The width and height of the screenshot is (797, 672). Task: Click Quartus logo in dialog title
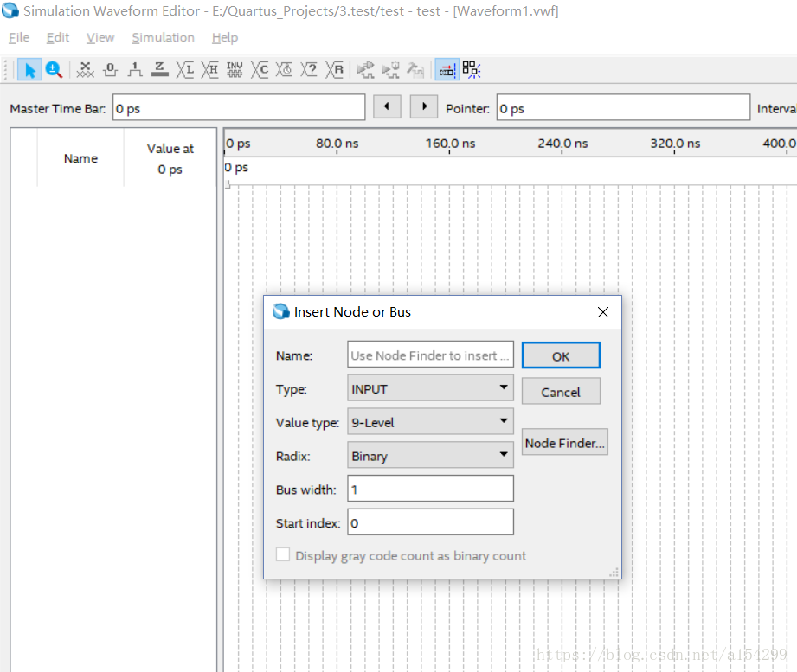click(x=280, y=311)
